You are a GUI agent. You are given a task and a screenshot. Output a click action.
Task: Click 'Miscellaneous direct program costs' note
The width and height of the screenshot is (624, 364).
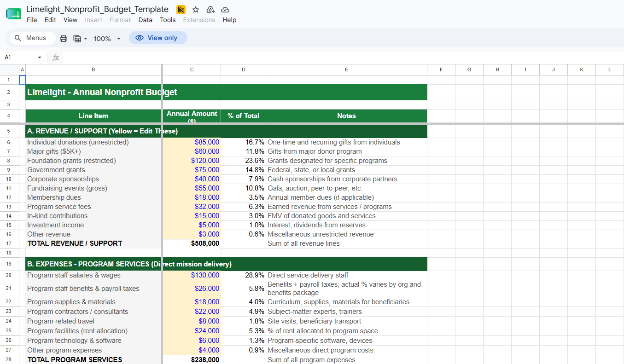[x=346, y=350]
